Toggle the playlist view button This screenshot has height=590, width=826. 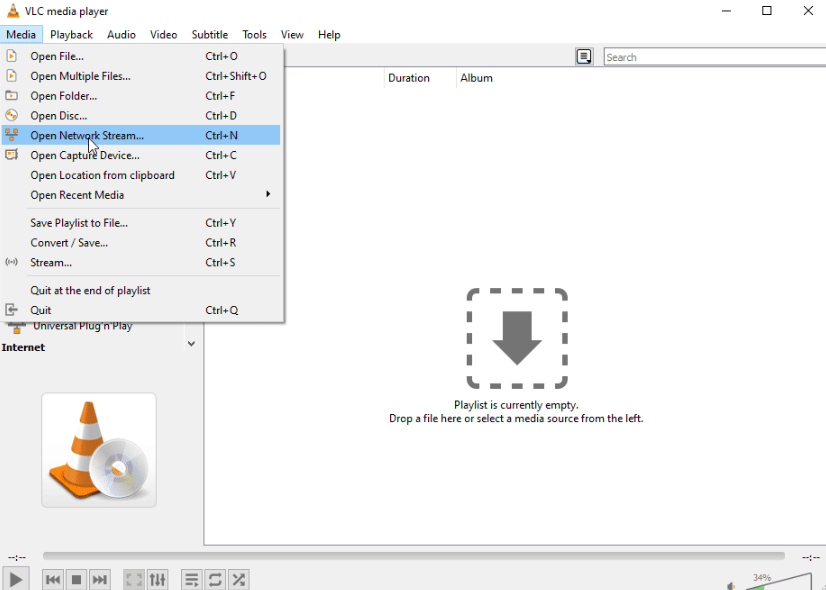click(x=192, y=580)
